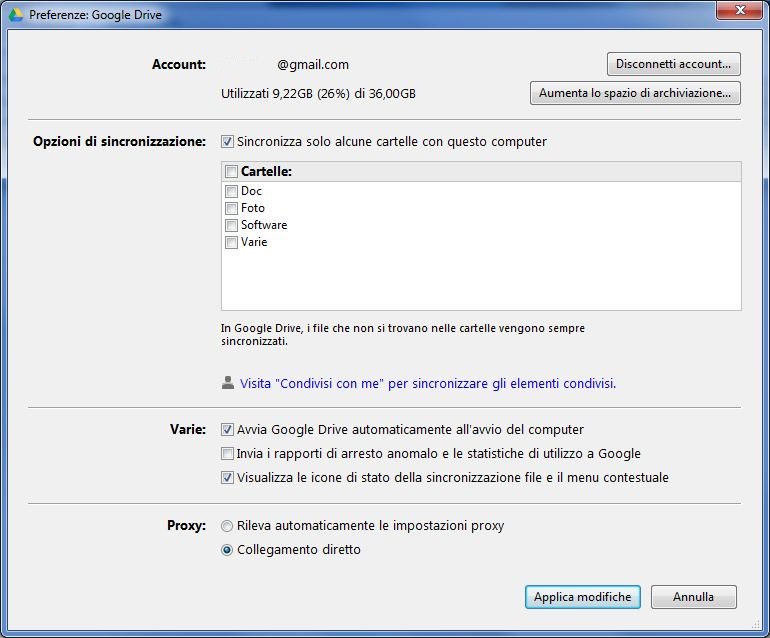This screenshot has height=638, width=770.
Task: Check the Doc folder checkbox
Action: [x=231, y=191]
